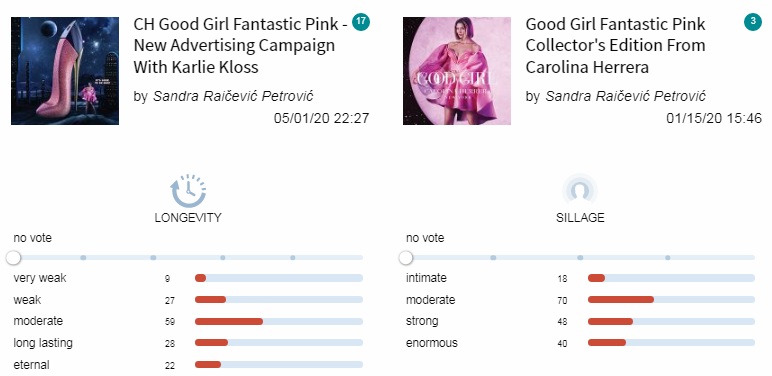Open the 3 comments badge

point(753,22)
